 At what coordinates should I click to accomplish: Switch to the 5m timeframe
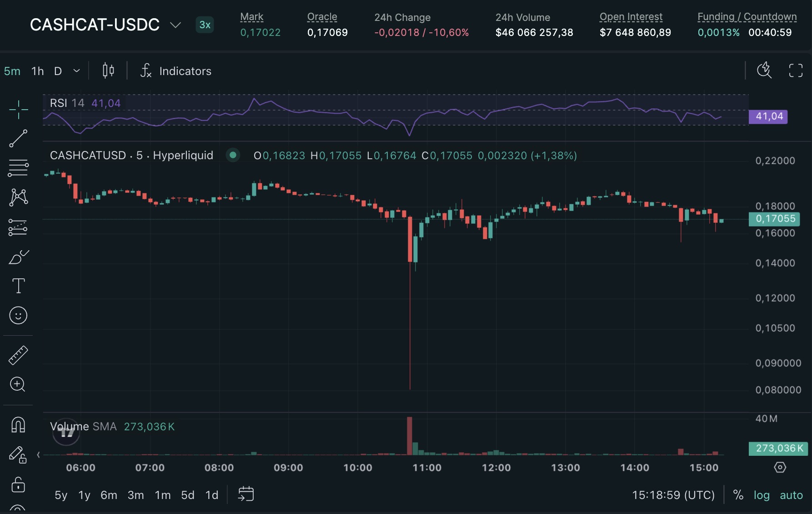click(12, 71)
